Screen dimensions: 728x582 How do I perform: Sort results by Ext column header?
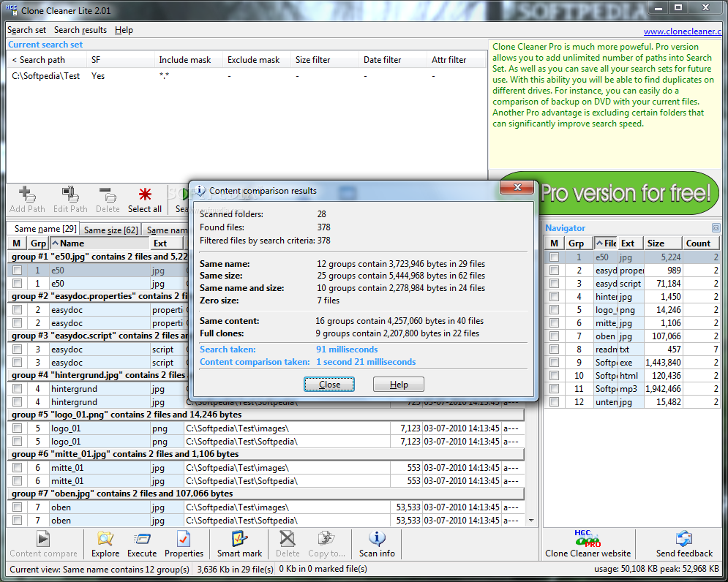167,243
